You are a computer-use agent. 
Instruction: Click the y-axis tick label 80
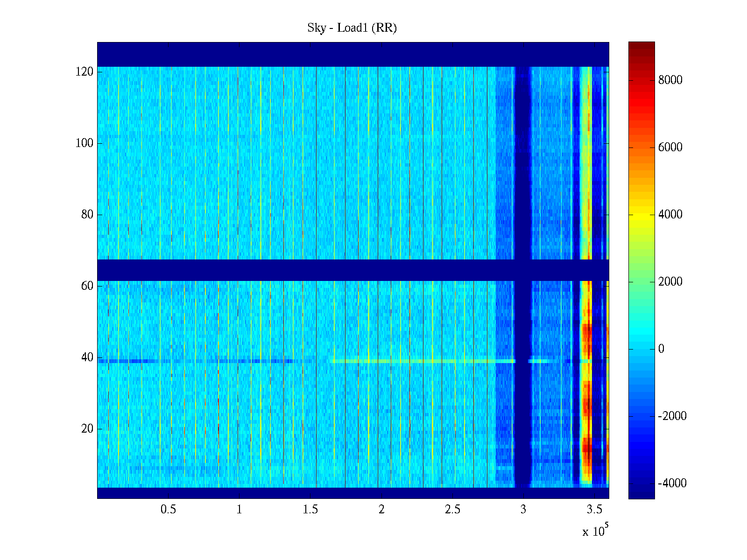[x=87, y=215]
